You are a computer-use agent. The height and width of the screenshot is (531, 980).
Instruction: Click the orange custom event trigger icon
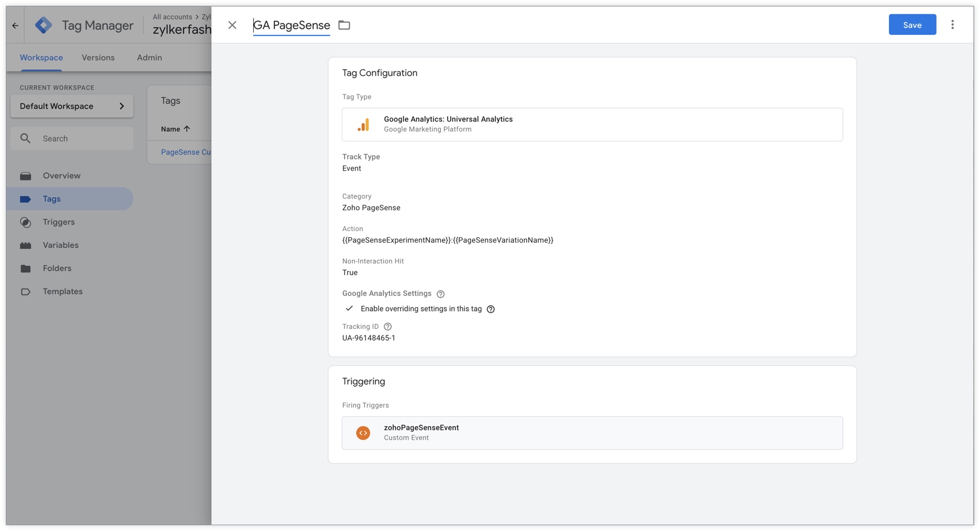click(x=363, y=433)
